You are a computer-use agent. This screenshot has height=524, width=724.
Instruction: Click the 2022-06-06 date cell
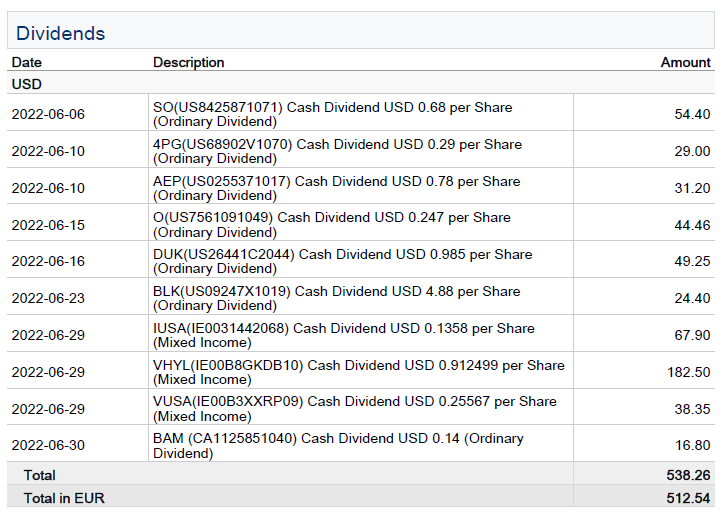coord(48,114)
